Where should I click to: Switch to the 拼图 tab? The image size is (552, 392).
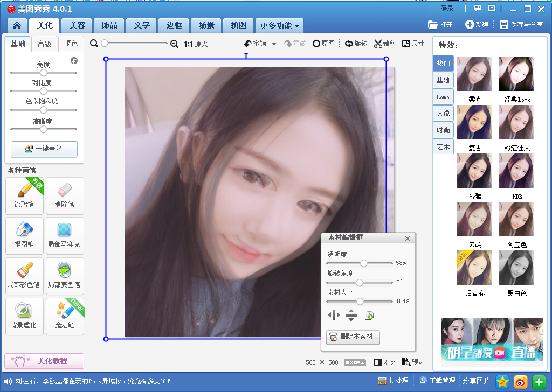(239, 25)
